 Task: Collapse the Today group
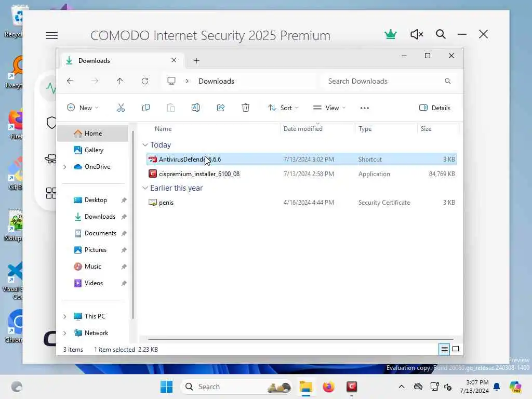[x=145, y=145]
